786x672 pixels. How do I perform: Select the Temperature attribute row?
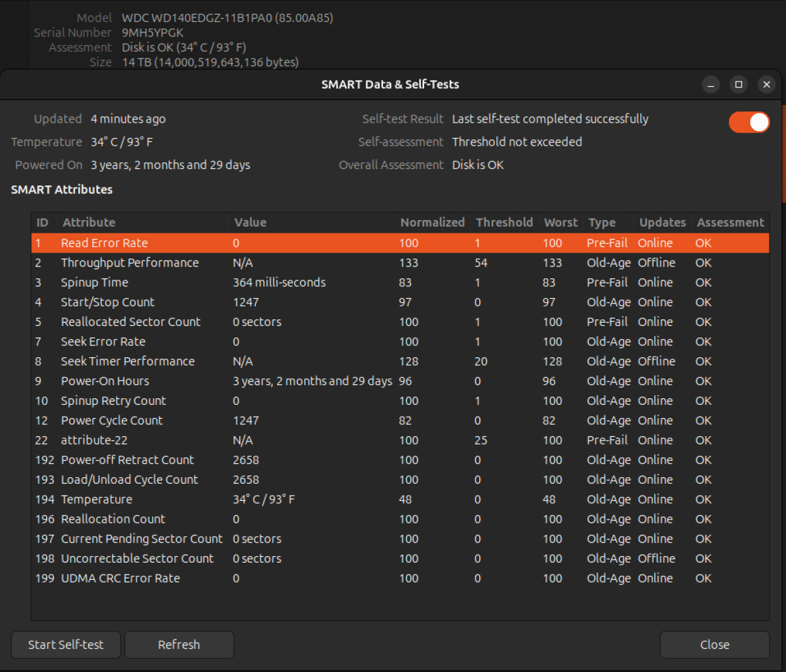(400, 499)
